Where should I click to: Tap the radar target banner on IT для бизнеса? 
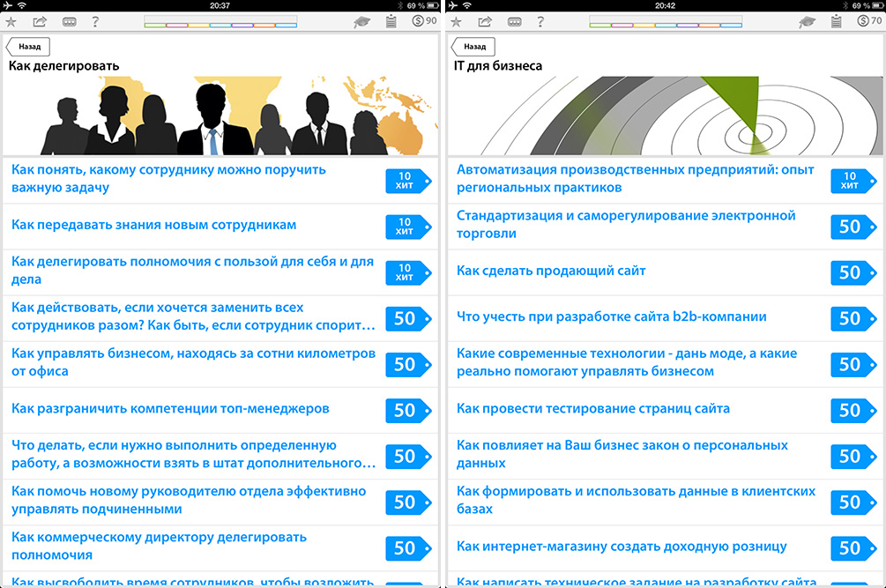666,115
